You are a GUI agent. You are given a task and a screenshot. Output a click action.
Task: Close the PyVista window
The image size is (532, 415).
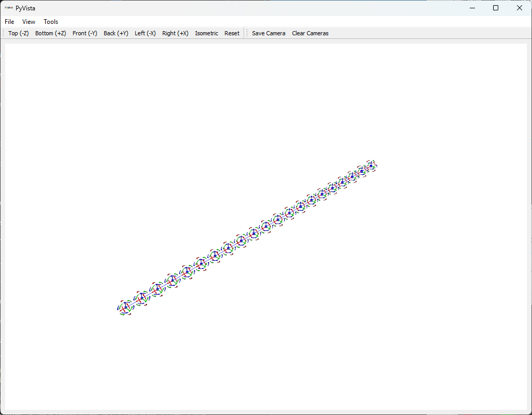[x=520, y=8]
